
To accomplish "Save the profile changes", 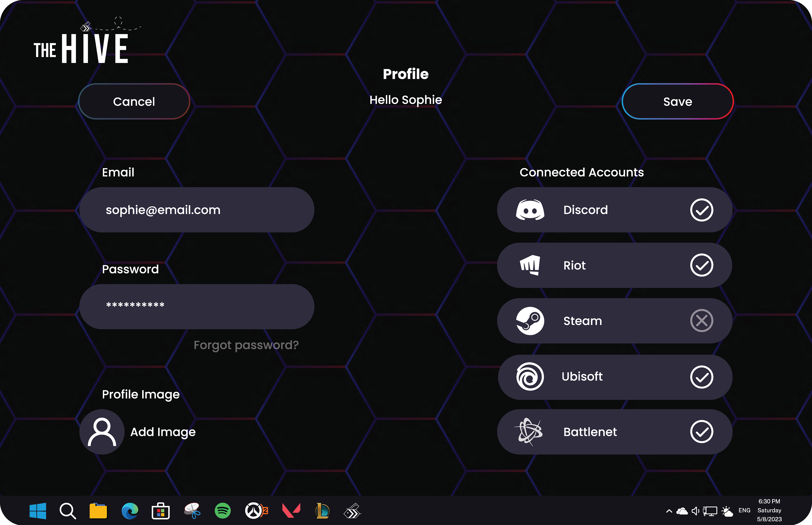I will pyautogui.click(x=677, y=102).
